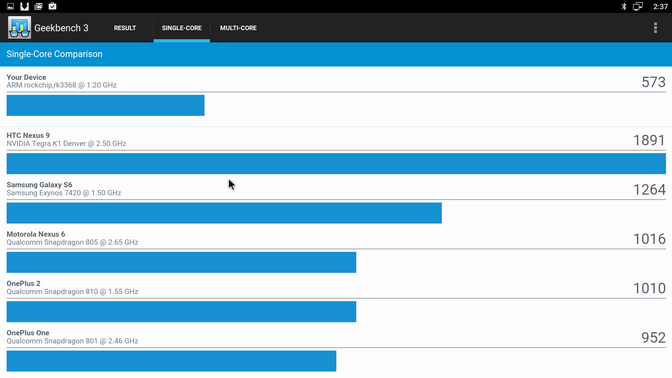Viewport: 672px width, 378px height.
Task: Tap the Bluetooth status icon
Action: click(x=624, y=6)
